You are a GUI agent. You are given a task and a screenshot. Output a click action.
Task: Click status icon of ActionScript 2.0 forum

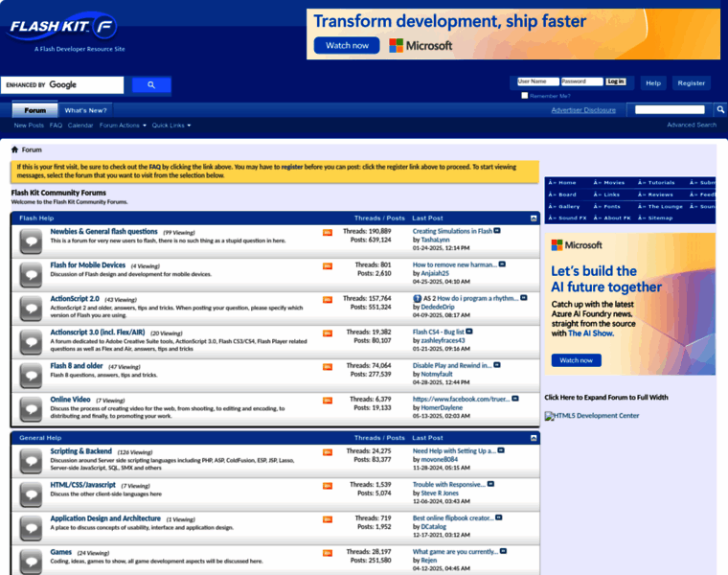point(31,309)
